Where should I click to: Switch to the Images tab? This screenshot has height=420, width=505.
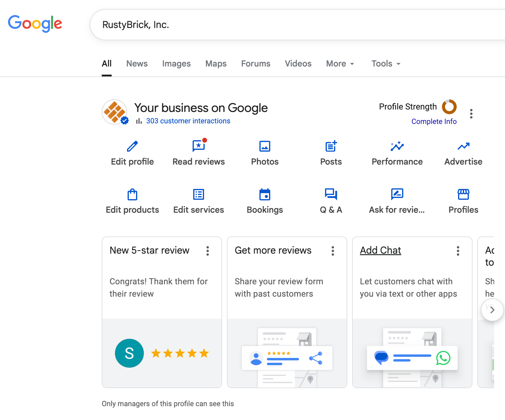(x=176, y=64)
